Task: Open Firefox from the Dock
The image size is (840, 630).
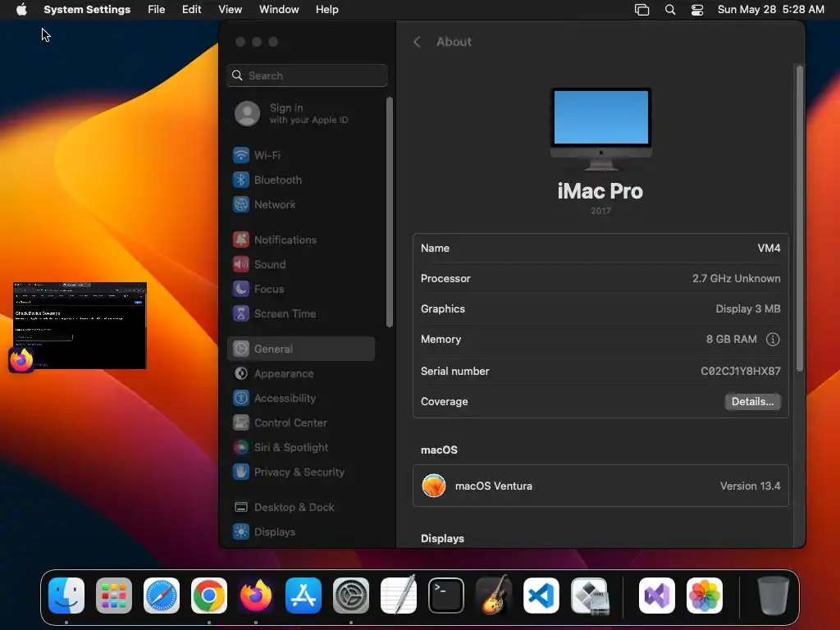Action: tap(256, 596)
